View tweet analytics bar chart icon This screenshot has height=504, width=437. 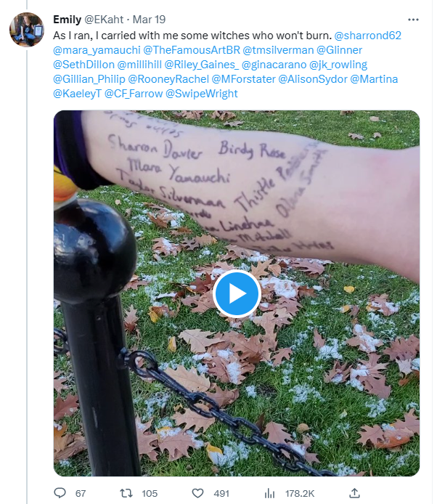click(x=269, y=493)
